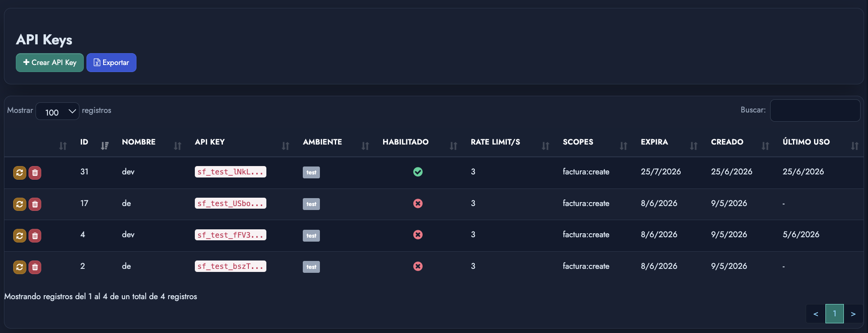This screenshot has height=333, width=868.
Task: Click expiry date 25/7/2026
Action: [x=660, y=172]
